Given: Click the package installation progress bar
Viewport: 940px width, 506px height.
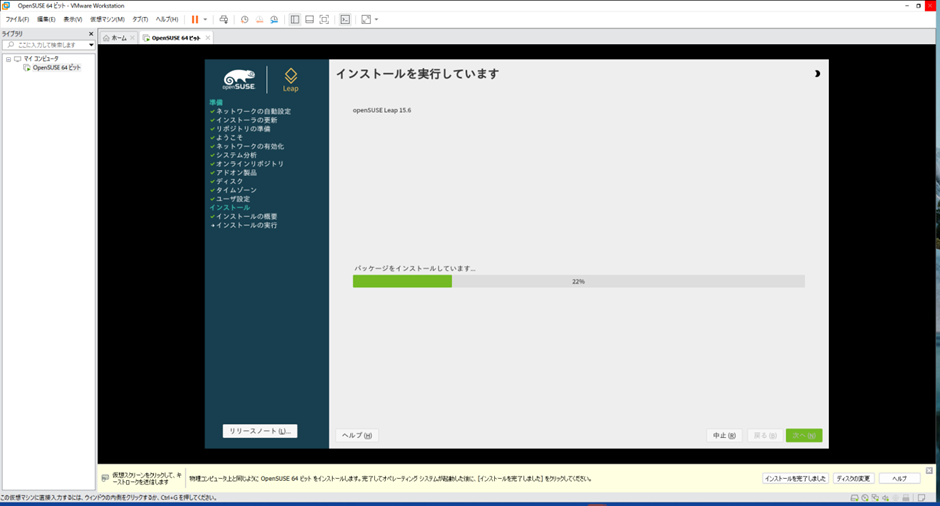Looking at the screenshot, I should click(578, 282).
